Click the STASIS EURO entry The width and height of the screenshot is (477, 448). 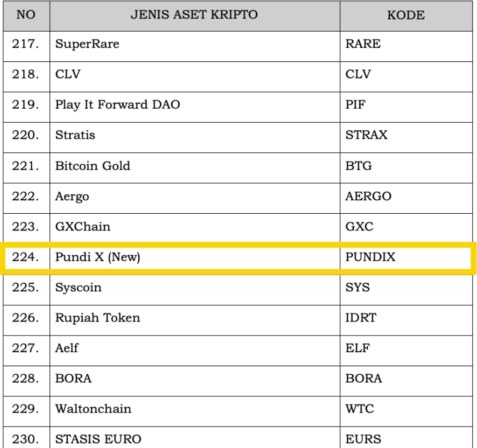click(x=98, y=439)
